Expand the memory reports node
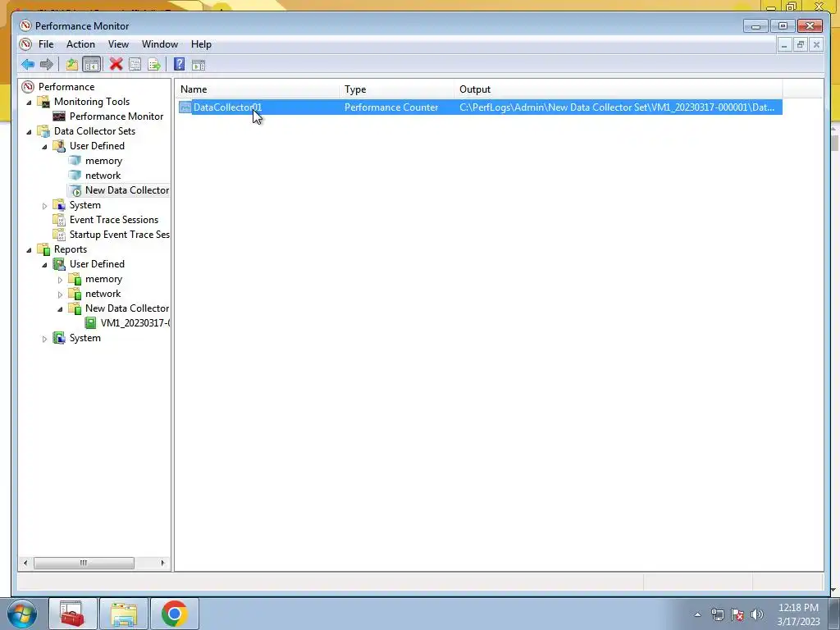840x630 pixels. pyautogui.click(x=60, y=280)
